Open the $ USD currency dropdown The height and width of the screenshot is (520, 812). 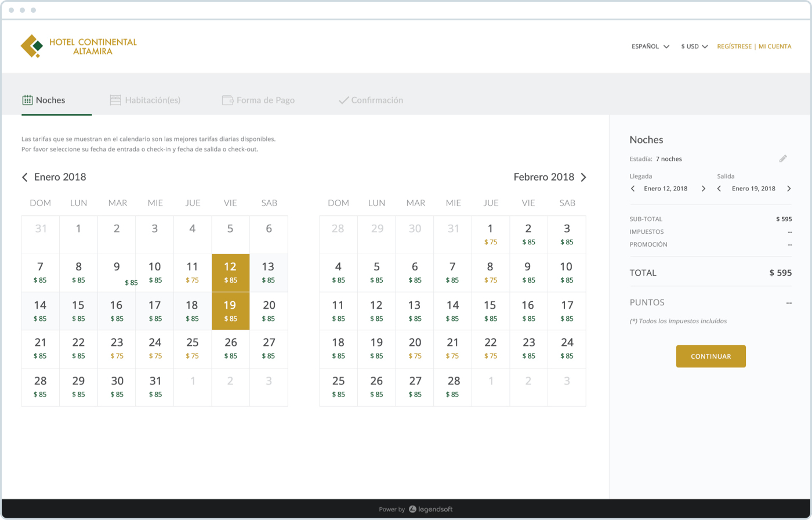tap(694, 46)
